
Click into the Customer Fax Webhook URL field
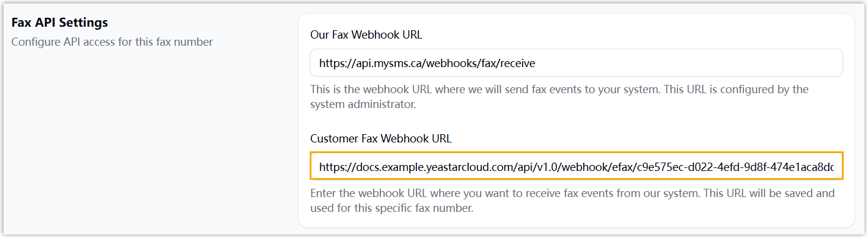point(576,167)
